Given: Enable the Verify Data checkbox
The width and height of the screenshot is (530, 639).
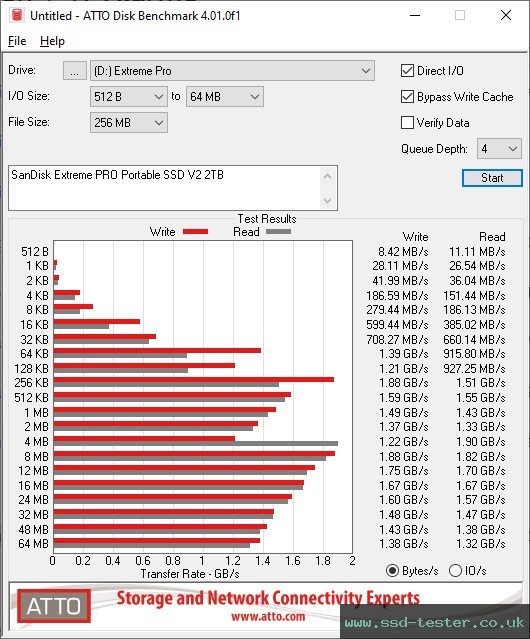Looking at the screenshot, I should pyautogui.click(x=407, y=123).
